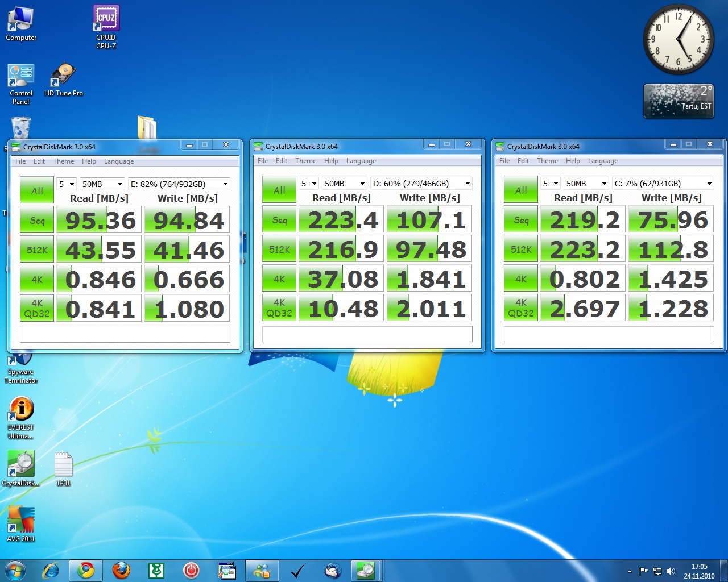Image resolution: width=728 pixels, height=582 pixels.
Task: Open the Recycle Bin
Action: 21,128
